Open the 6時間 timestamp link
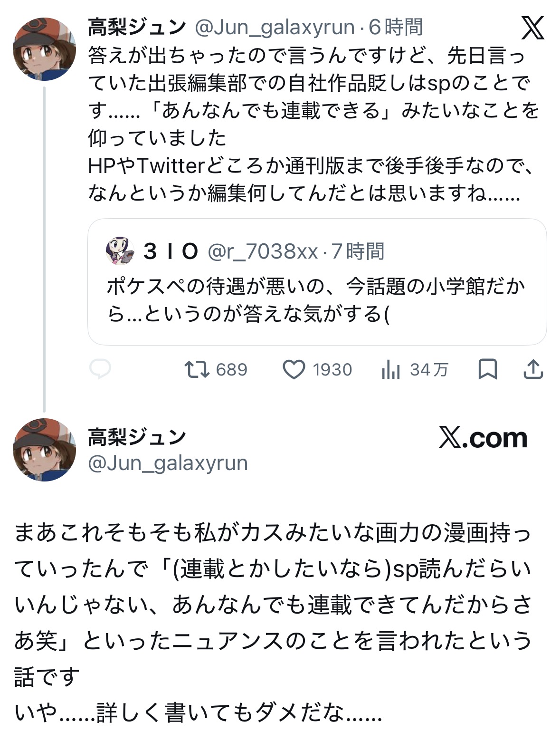The height and width of the screenshot is (741, 560). point(396,27)
